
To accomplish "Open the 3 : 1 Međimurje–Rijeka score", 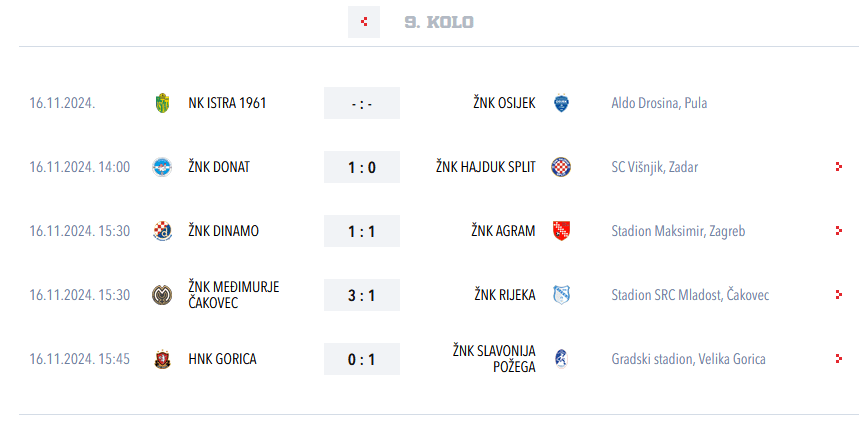I will (x=362, y=295).
